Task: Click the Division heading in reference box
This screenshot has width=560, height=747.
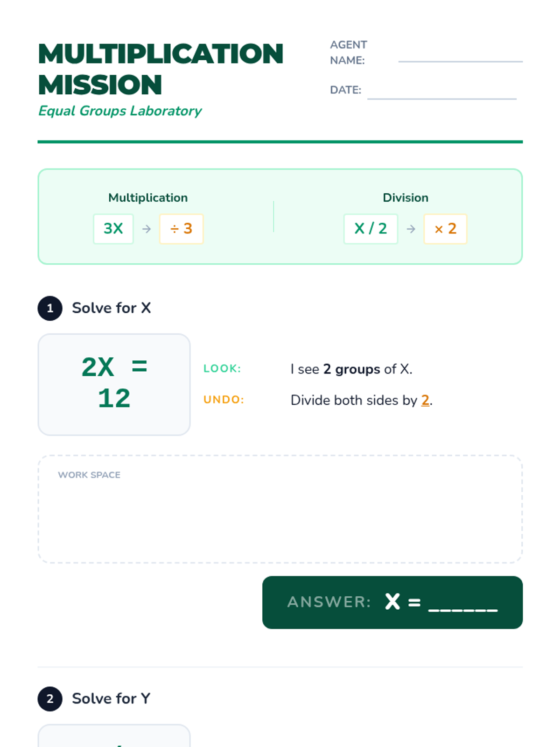Action: 406,198
